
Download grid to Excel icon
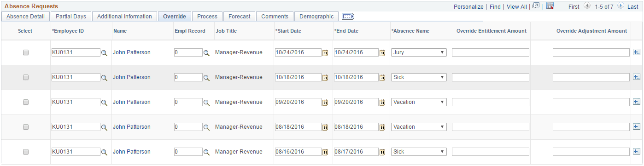coord(550,6)
